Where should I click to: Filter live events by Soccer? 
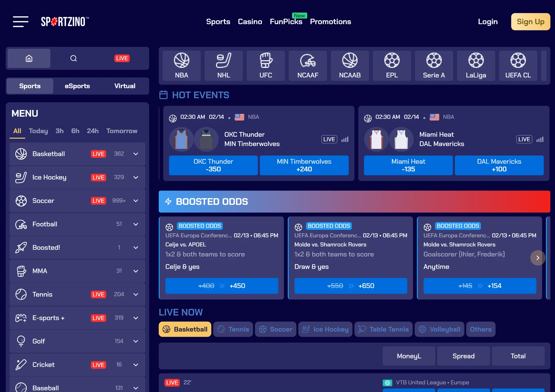pyautogui.click(x=276, y=329)
